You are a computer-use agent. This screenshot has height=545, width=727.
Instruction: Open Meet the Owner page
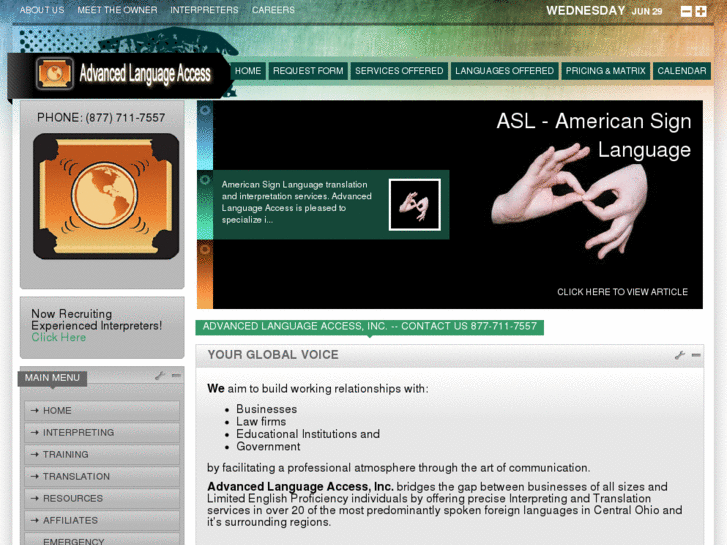tap(117, 10)
